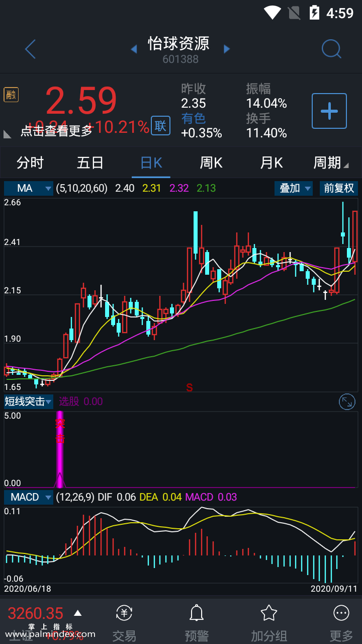Tap the 振幅 14.04% value
Viewport: 362px width, 644px height.
point(266,104)
